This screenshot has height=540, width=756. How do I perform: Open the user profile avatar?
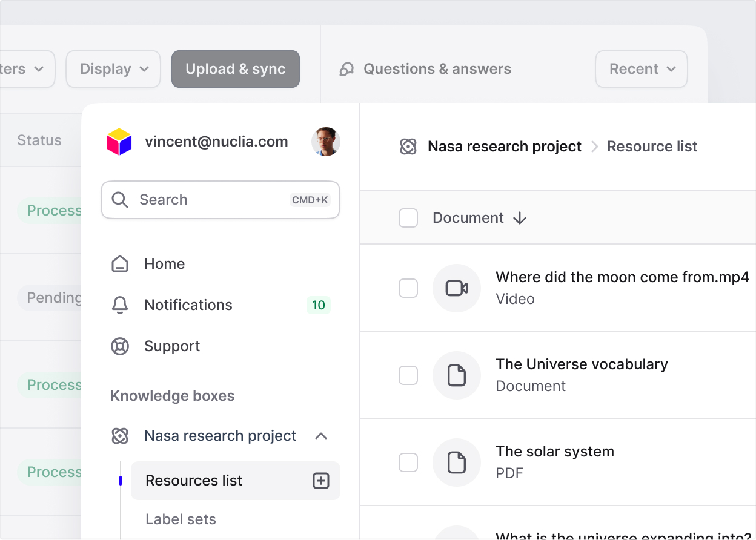325,142
